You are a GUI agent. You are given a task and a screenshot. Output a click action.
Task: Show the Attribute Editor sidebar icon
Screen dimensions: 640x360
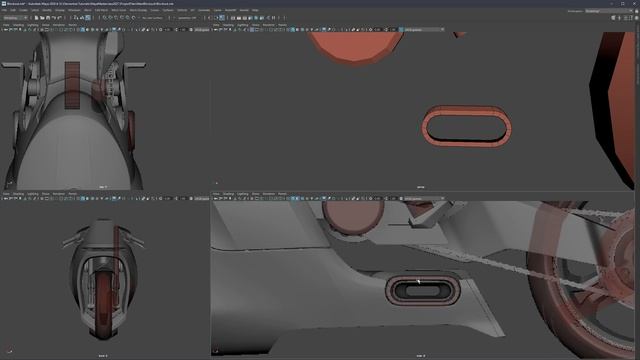pyautogui.click(x=625, y=18)
